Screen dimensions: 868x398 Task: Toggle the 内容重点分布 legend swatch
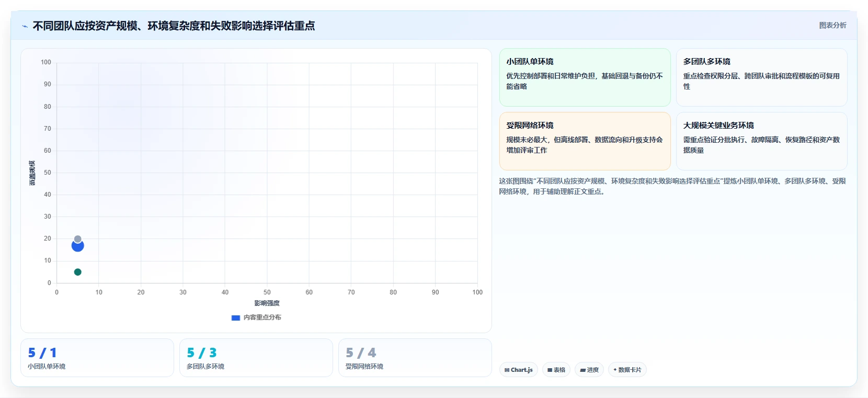click(x=236, y=317)
